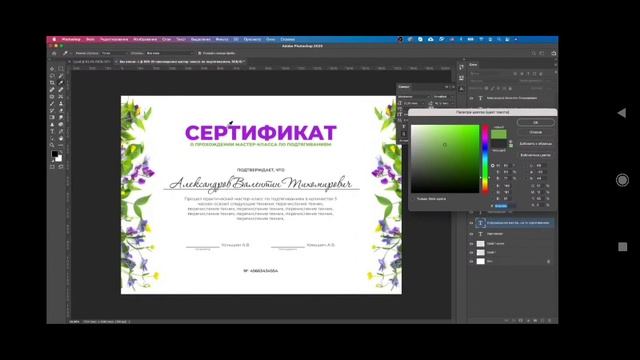Tap the Android recents square button
This screenshot has height=360, width=640.
coord(622,247)
